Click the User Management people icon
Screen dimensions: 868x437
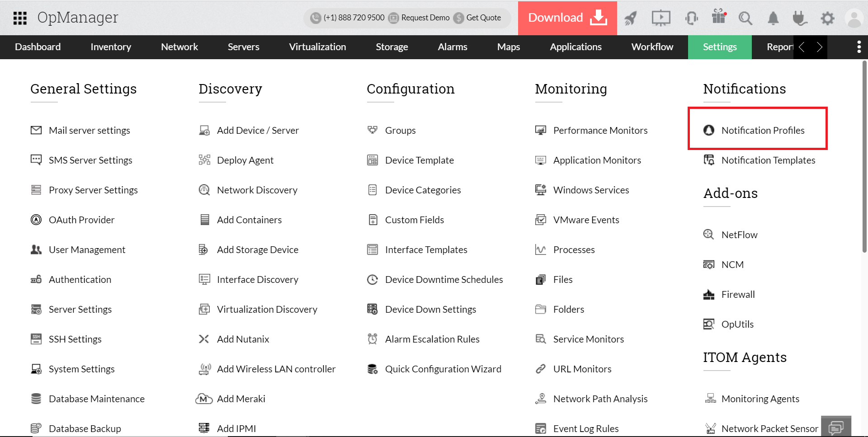(36, 249)
